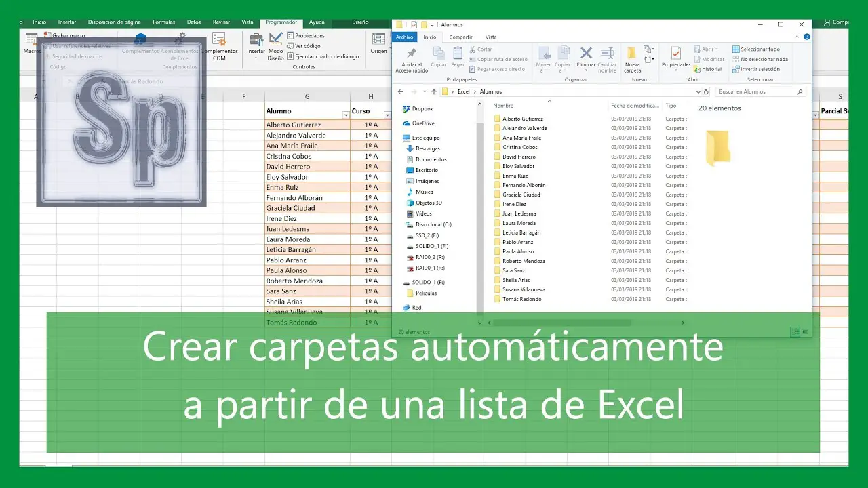
Task: Click the Eliminar red X icon
Action: (585, 54)
